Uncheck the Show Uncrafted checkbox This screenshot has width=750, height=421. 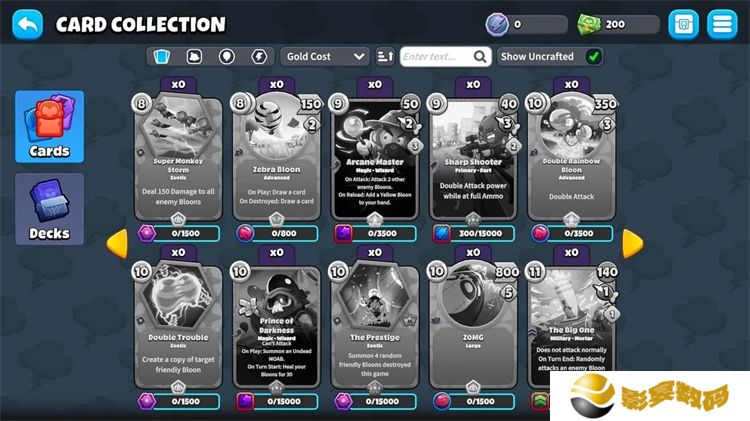[594, 56]
